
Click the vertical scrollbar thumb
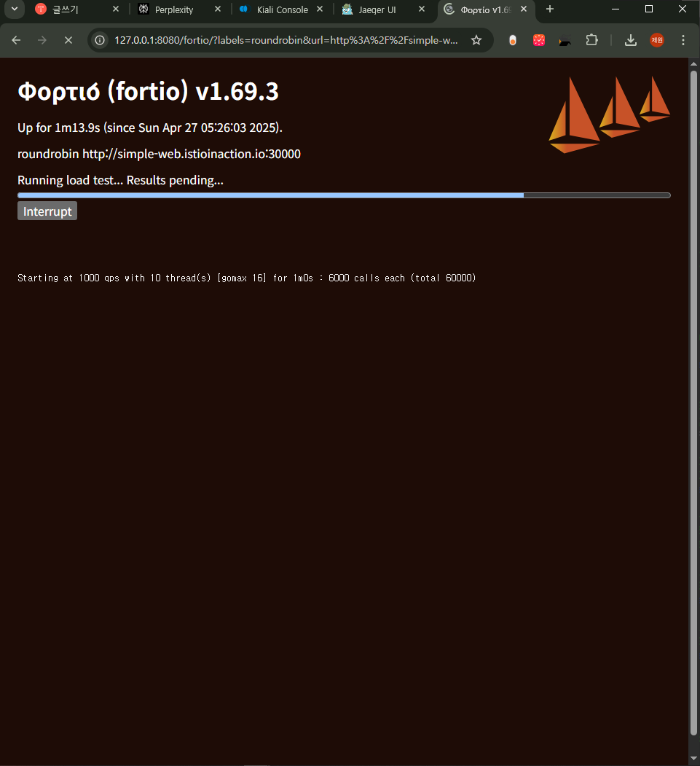tap(693, 402)
